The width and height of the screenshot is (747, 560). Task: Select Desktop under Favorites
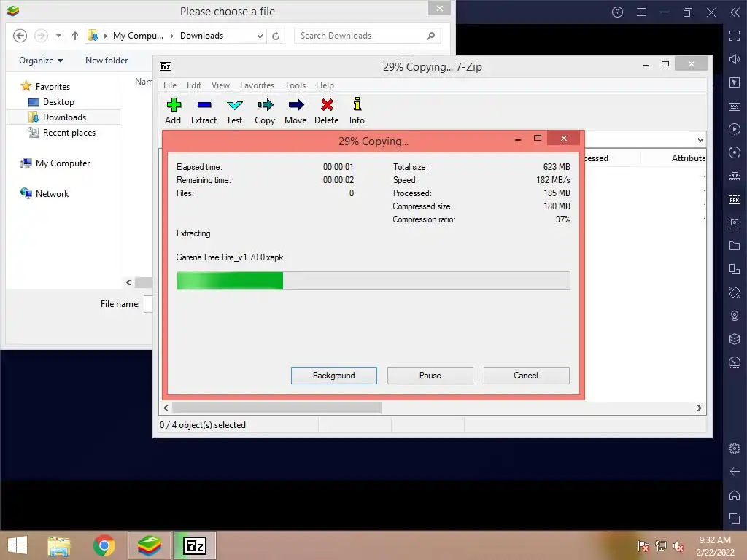pyautogui.click(x=58, y=102)
